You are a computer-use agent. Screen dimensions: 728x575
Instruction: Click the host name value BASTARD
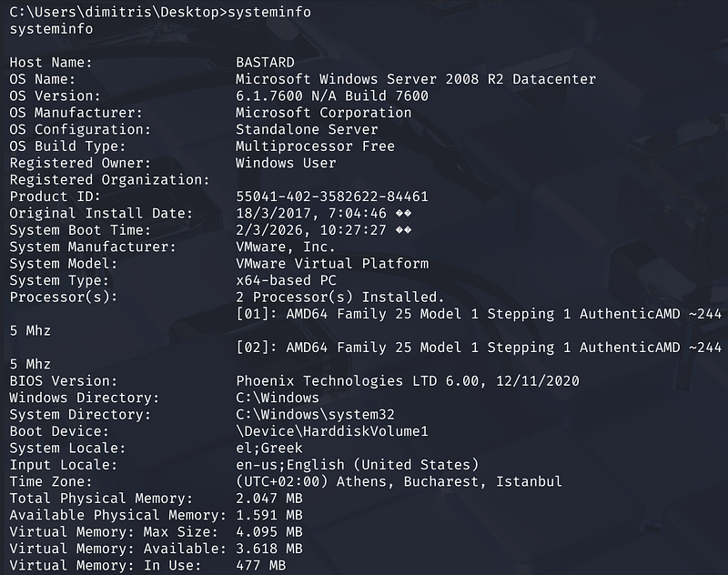(x=265, y=63)
